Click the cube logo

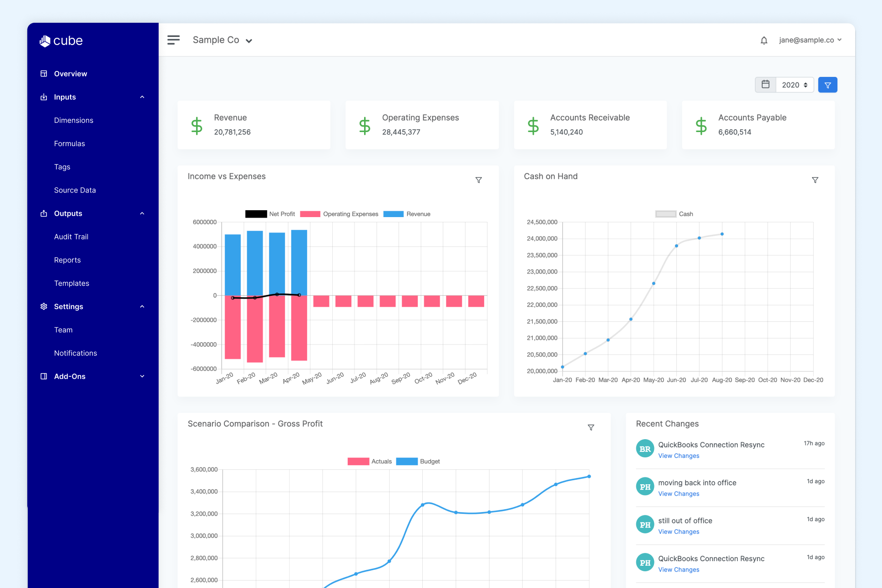[x=61, y=41]
